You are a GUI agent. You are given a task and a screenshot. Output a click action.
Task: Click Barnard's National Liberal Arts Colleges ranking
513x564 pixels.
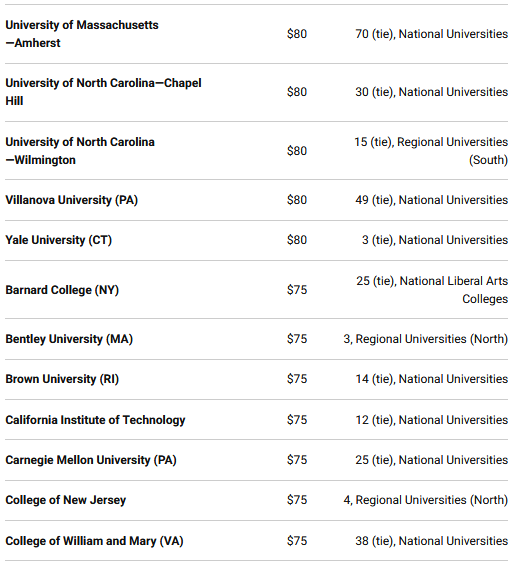pyautogui.click(x=432, y=290)
